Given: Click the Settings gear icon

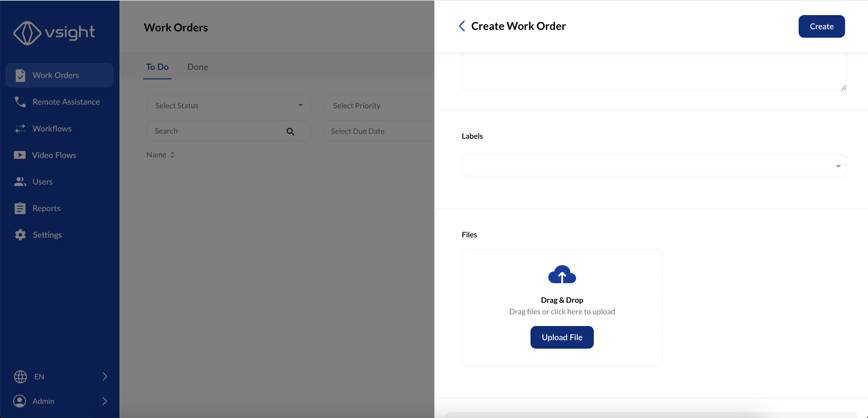Looking at the screenshot, I should [20, 235].
